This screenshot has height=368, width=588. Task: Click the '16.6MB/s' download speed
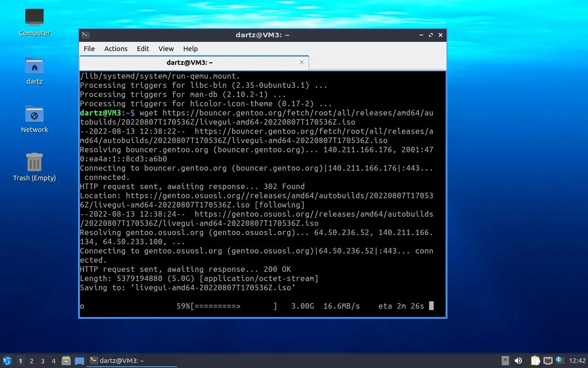point(341,306)
